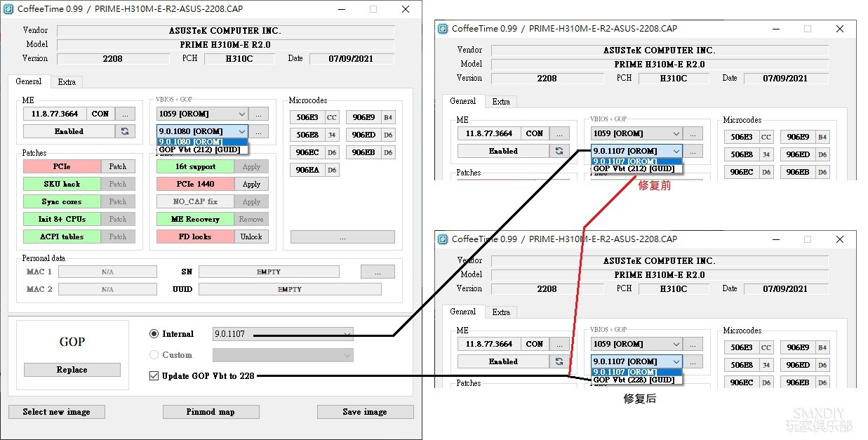Expand 1059 [OROM] dropdown in top-right window
This screenshot has height=440, width=868.
[x=637, y=133]
